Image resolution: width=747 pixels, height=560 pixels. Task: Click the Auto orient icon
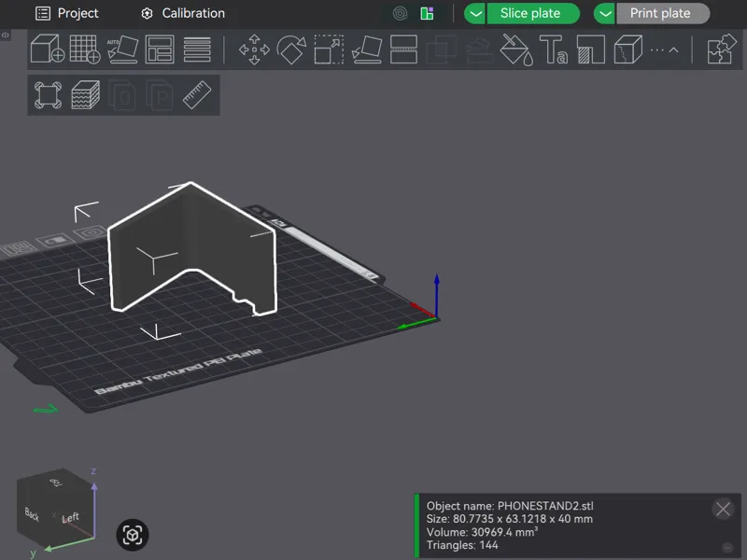122,49
